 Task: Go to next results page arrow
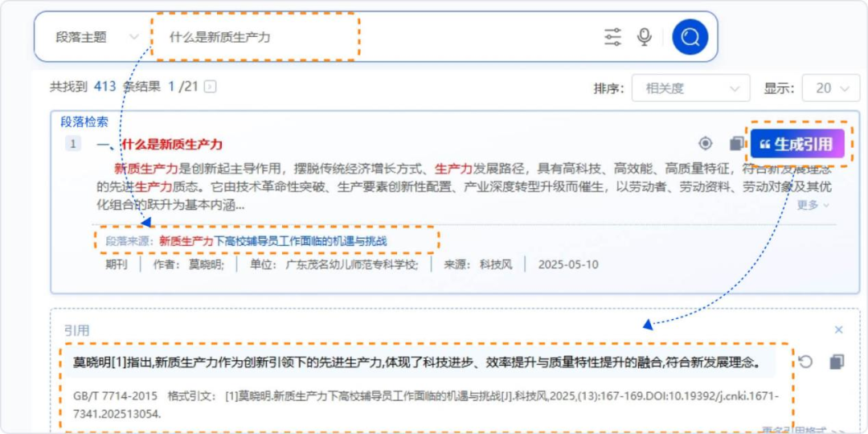coord(211,87)
